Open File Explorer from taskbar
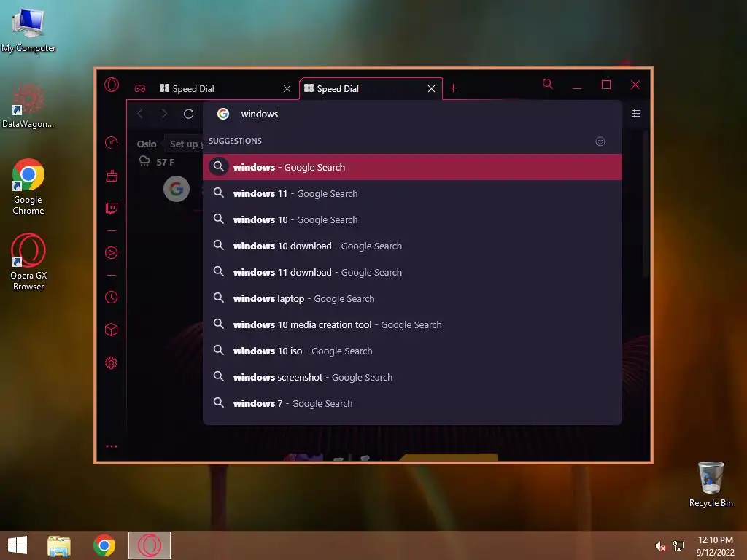 59,545
